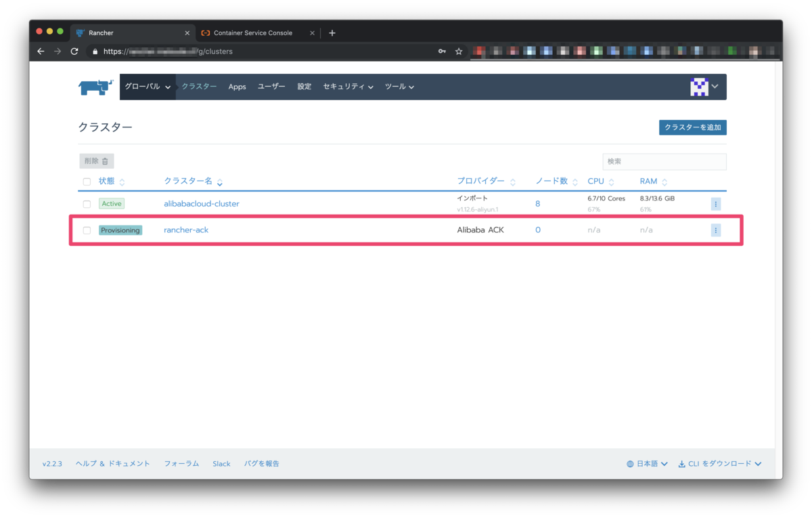This screenshot has height=518, width=812.
Task: Open node count 0 link
Action: coord(538,230)
